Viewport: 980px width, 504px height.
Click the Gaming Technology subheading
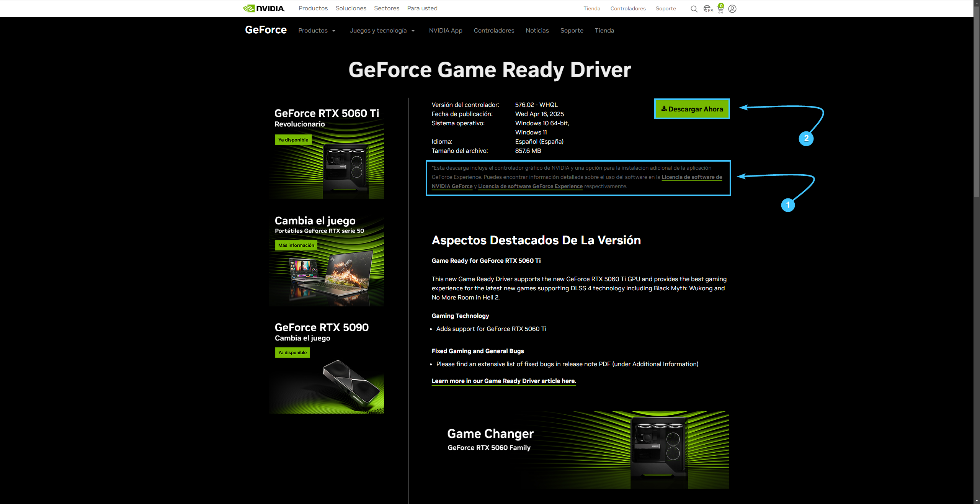coord(460,316)
